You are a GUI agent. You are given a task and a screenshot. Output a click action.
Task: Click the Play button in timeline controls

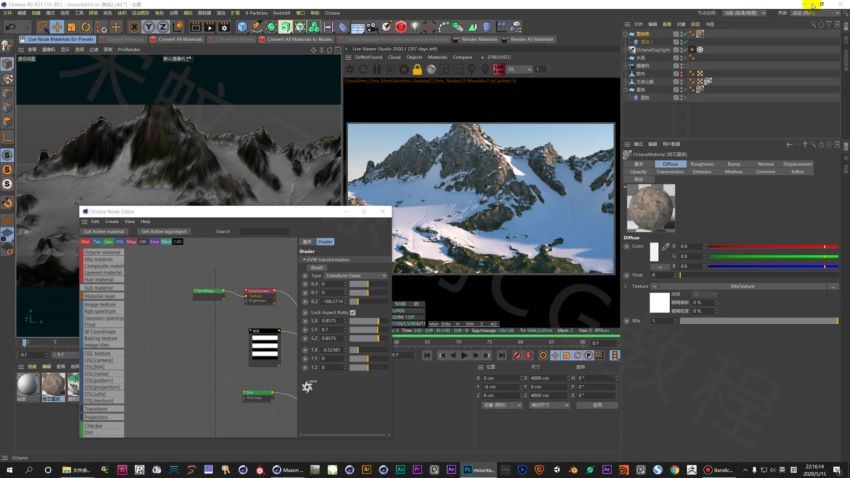pos(464,356)
